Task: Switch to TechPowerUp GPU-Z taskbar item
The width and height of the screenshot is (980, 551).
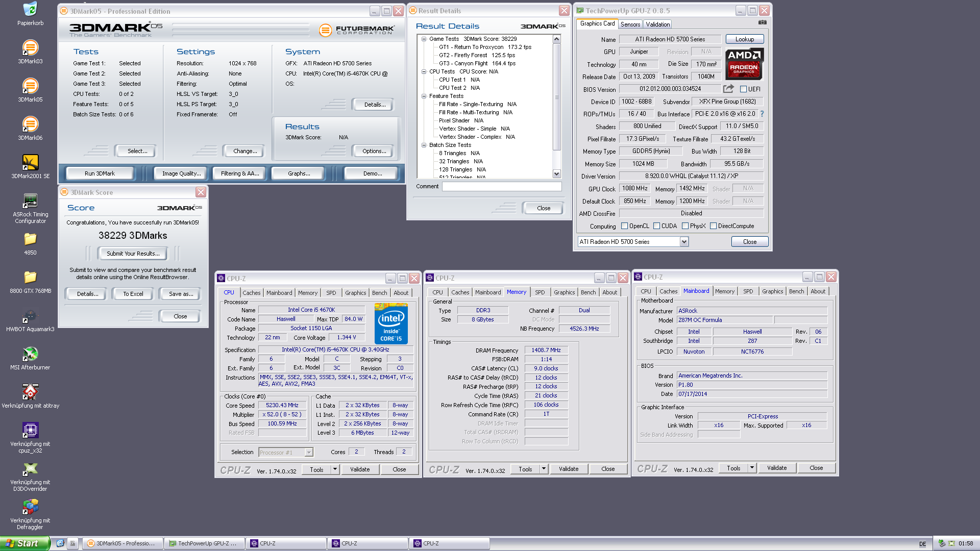Action: [204, 543]
